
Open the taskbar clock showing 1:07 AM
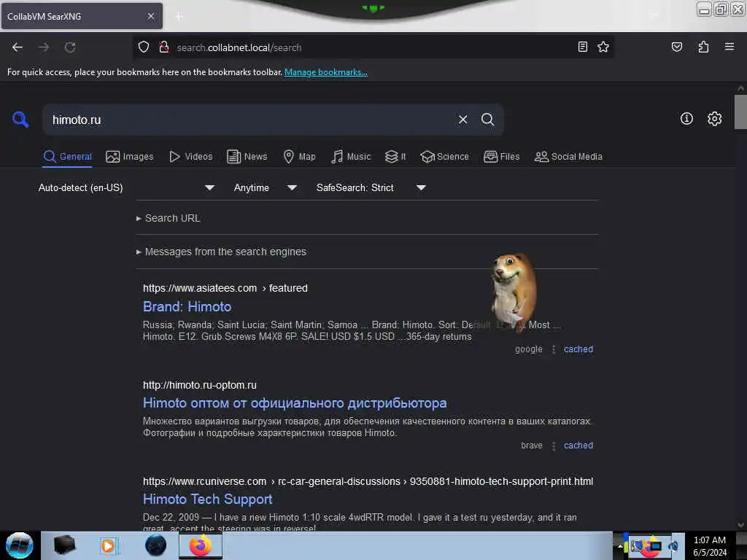(x=710, y=546)
